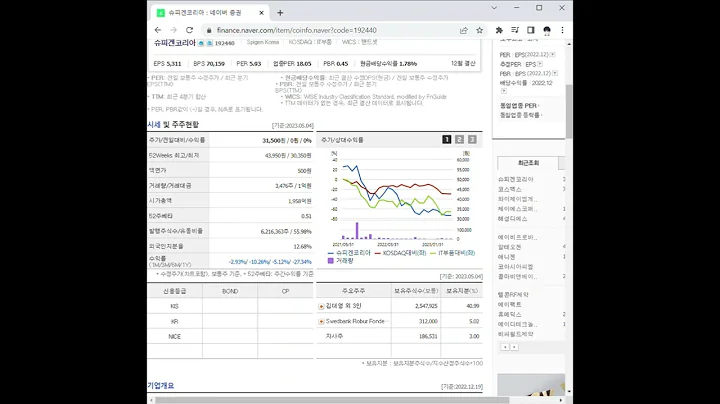
Task: Click the 수익률 values row -2.93%/-10.26%
Action: pos(270,262)
